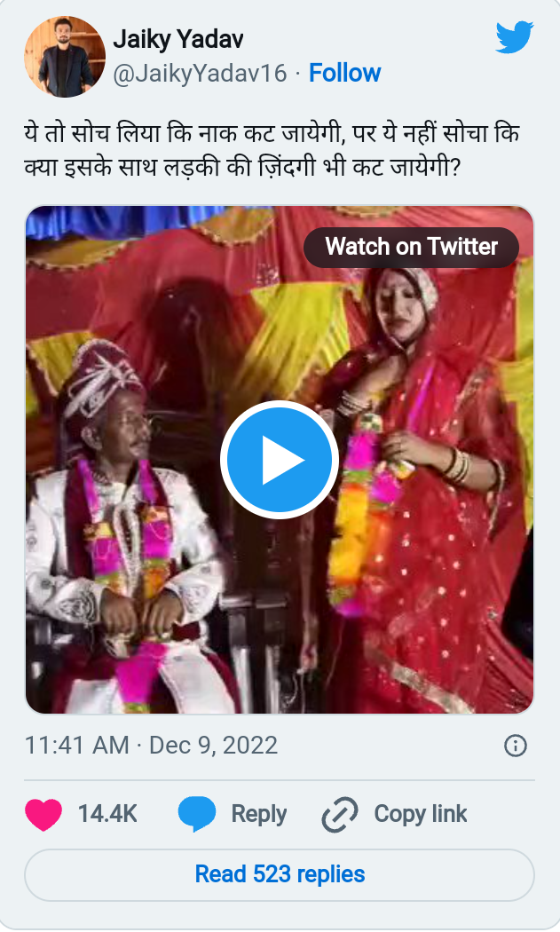Click the Dec 9, 2022 date

pyautogui.click(x=213, y=745)
